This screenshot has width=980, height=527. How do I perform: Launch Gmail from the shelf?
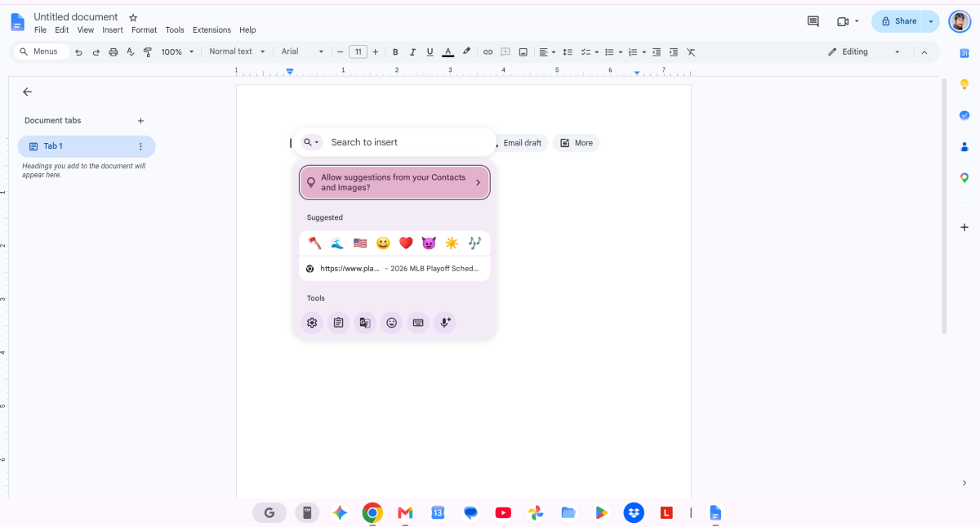pyautogui.click(x=405, y=513)
